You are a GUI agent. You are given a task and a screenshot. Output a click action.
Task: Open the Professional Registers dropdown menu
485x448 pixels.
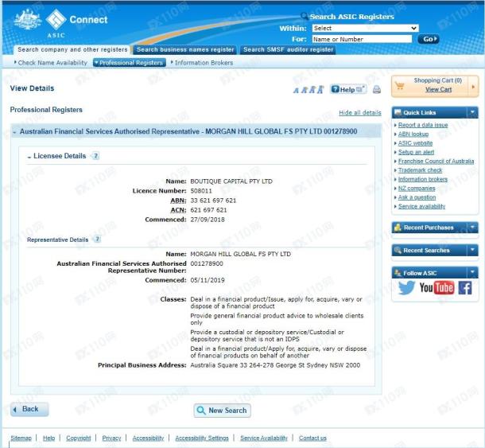(x=130, y=63)
